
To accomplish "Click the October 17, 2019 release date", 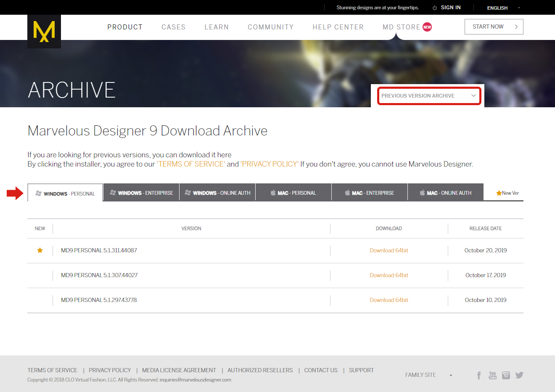I will coord(486,275).
